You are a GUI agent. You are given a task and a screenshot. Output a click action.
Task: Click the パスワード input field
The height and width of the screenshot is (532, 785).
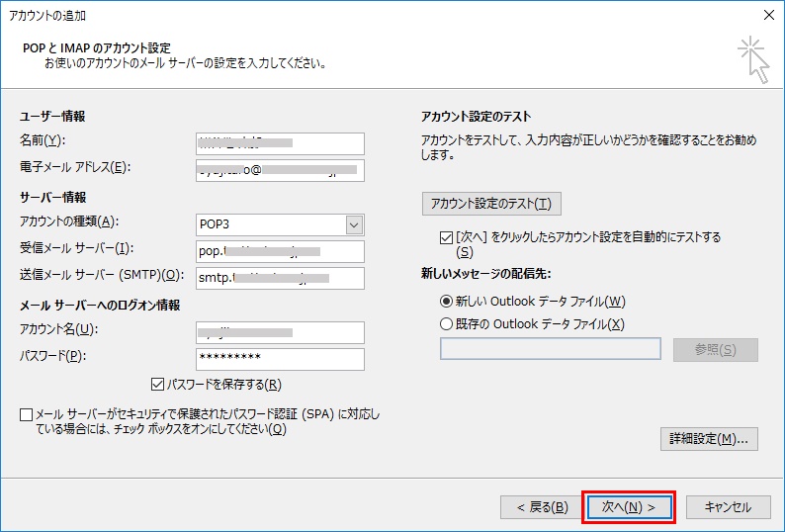pos(280,359)
